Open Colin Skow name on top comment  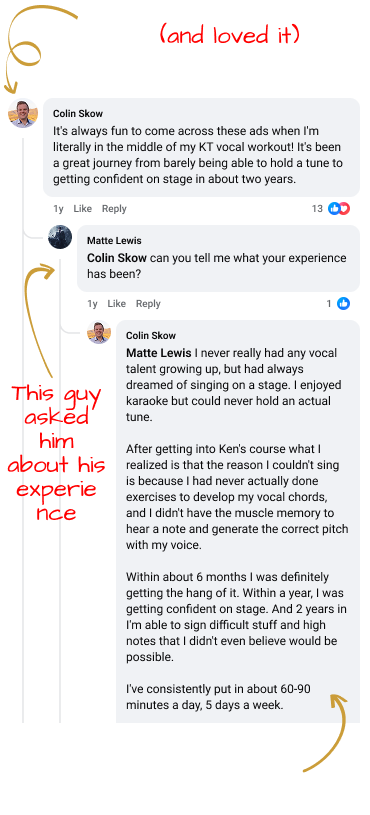78,114
